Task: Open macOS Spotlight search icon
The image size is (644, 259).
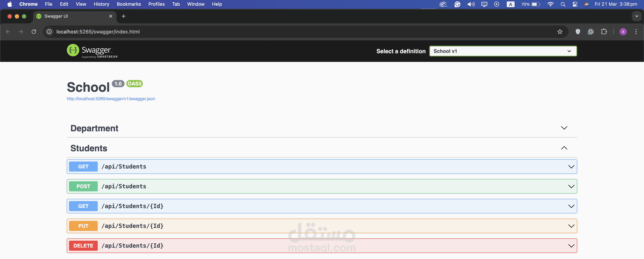Action: point(563,4)
